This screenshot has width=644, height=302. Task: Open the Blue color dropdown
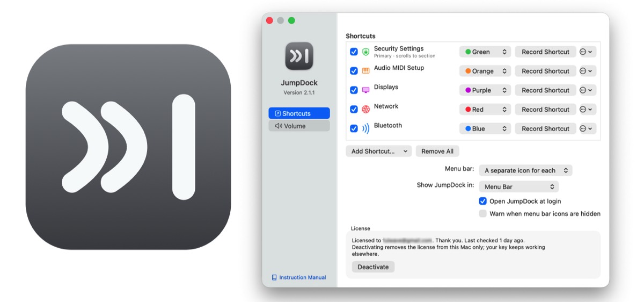point(485,128)
